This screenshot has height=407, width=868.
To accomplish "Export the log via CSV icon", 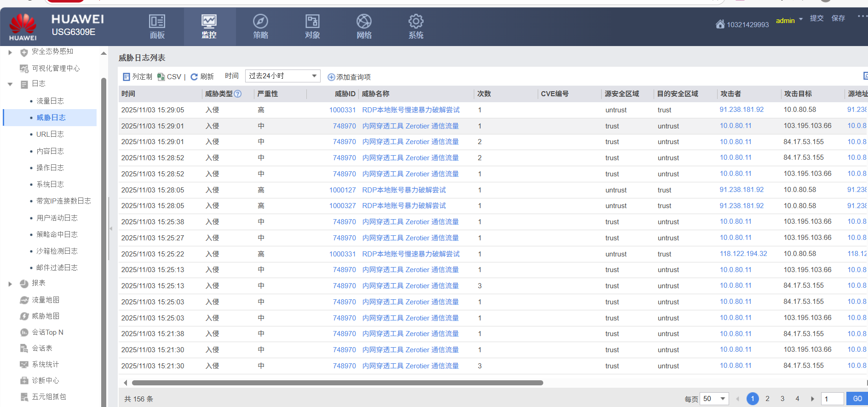I will point(161,77).
